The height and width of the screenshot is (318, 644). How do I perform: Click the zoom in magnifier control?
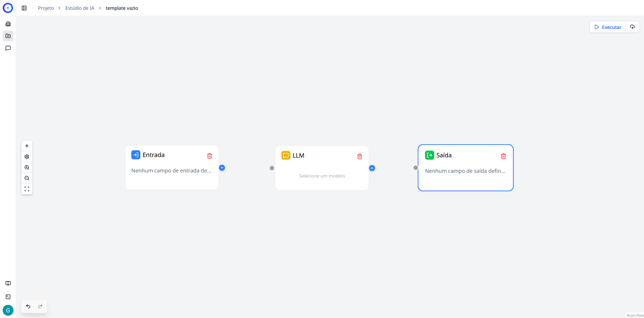(27, 167)
